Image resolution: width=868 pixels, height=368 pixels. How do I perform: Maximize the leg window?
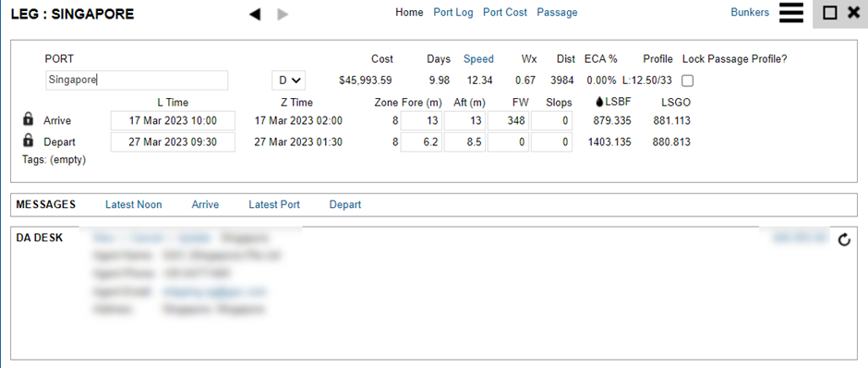[830, 13]
